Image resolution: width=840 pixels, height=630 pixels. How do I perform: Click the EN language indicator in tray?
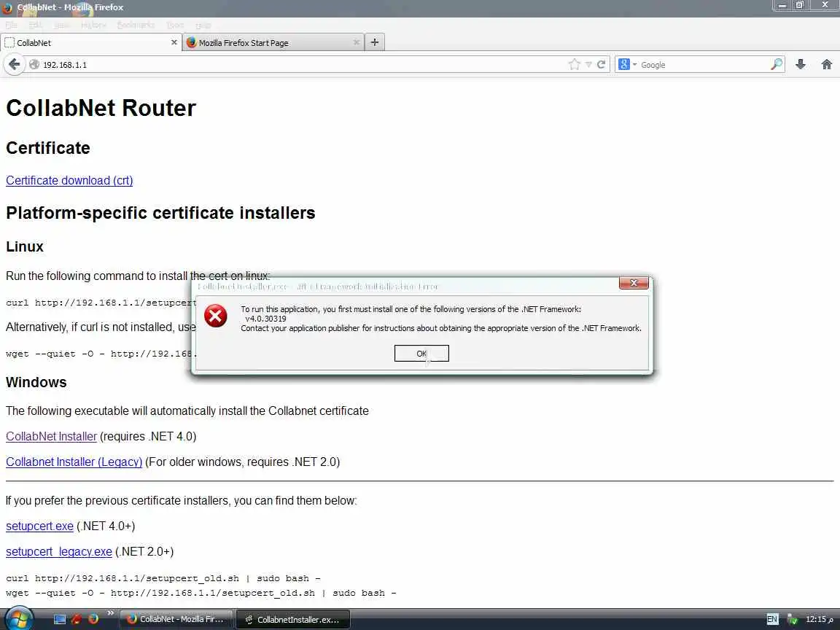(772, 619)
